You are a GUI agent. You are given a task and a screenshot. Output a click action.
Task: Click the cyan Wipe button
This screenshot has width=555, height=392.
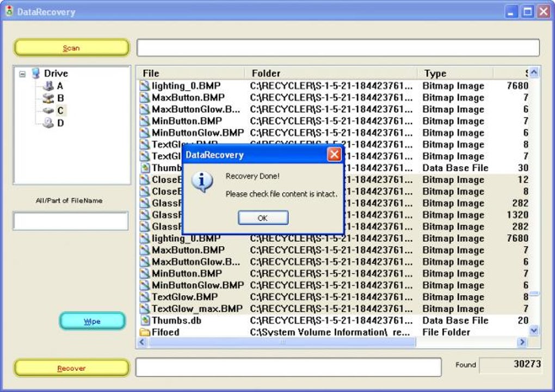click(92, 321)
